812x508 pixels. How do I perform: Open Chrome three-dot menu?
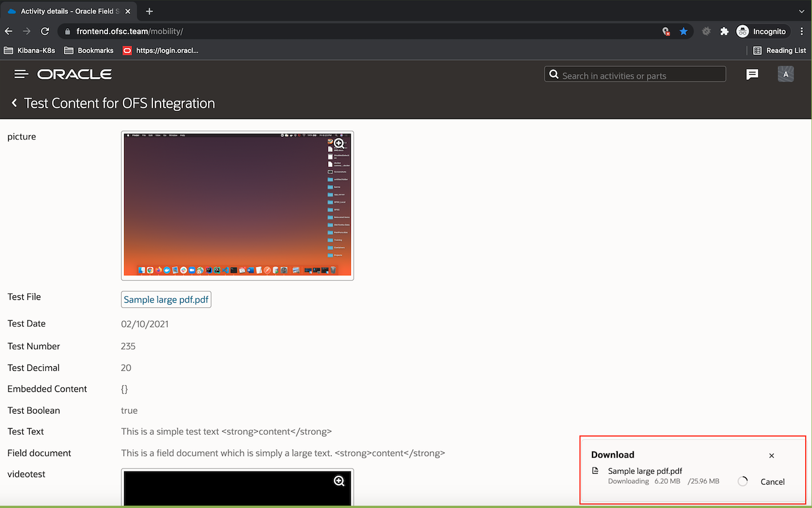(x=802, y=31)
